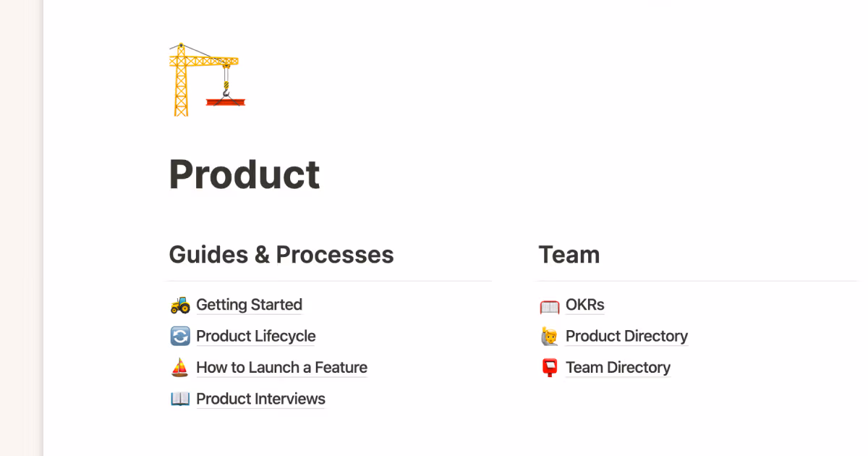Screen dimensions: 868x456
Task: Click the blue arrows icon next to Product Lifecycle
Action: point(180,336)
